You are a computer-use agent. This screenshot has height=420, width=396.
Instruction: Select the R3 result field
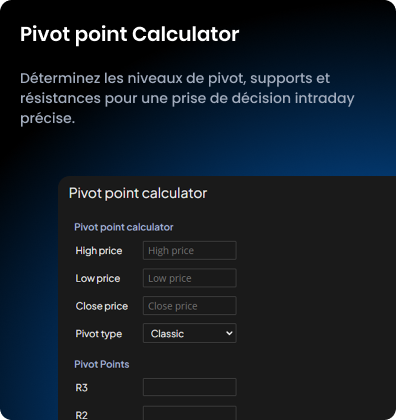pyautogui.click(x=190, y=387)
